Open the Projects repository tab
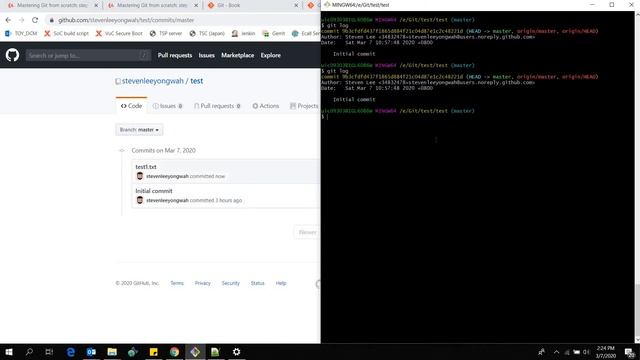The height and width of the screenshot is (360, 640). pos(304,106)
